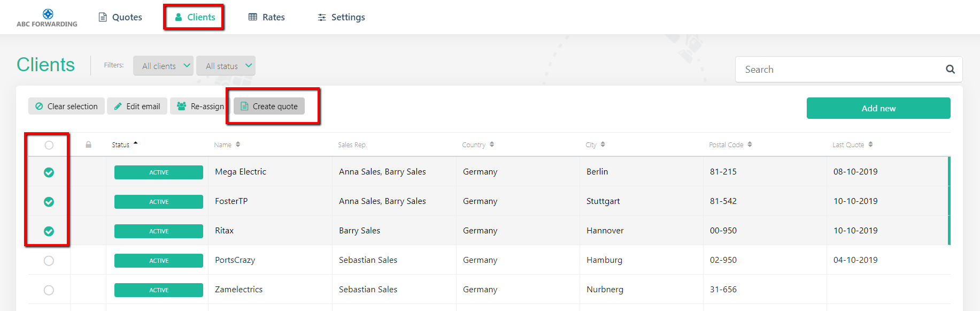This screenshot has height=311, width=980.
Task: Click Sebastian Sales in the PortsCrazy row
Action: 368,260
